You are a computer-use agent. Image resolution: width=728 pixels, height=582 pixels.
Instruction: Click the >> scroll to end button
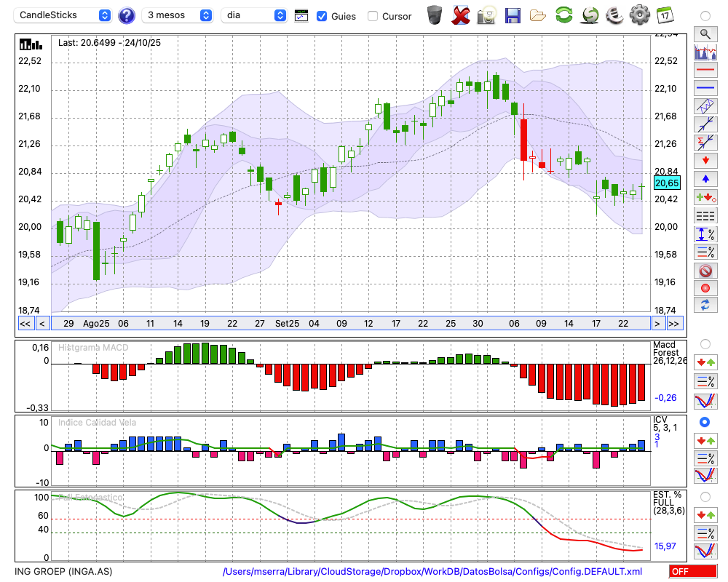674,324
